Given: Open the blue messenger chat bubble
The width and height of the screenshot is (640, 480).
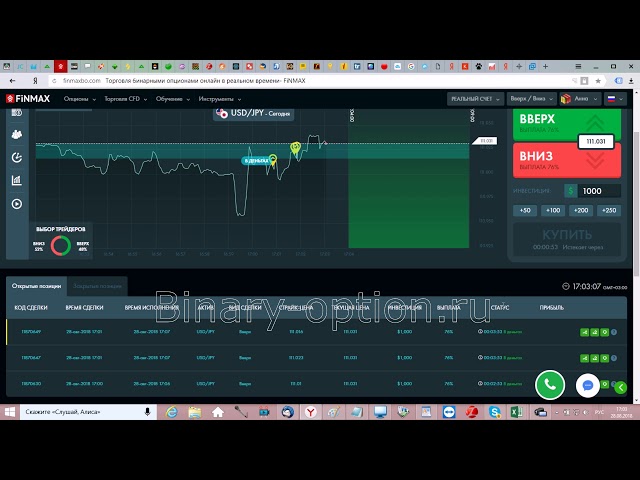Looking at the screenshot, I should 589,384.
